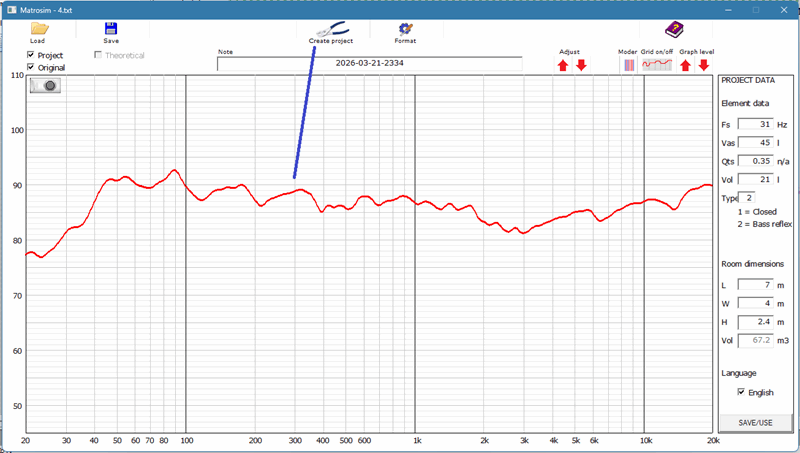Viewport: 800px width, 453px height.
Task: Click the Note text field
Action: pyautogui.click(x=369, y=63)
